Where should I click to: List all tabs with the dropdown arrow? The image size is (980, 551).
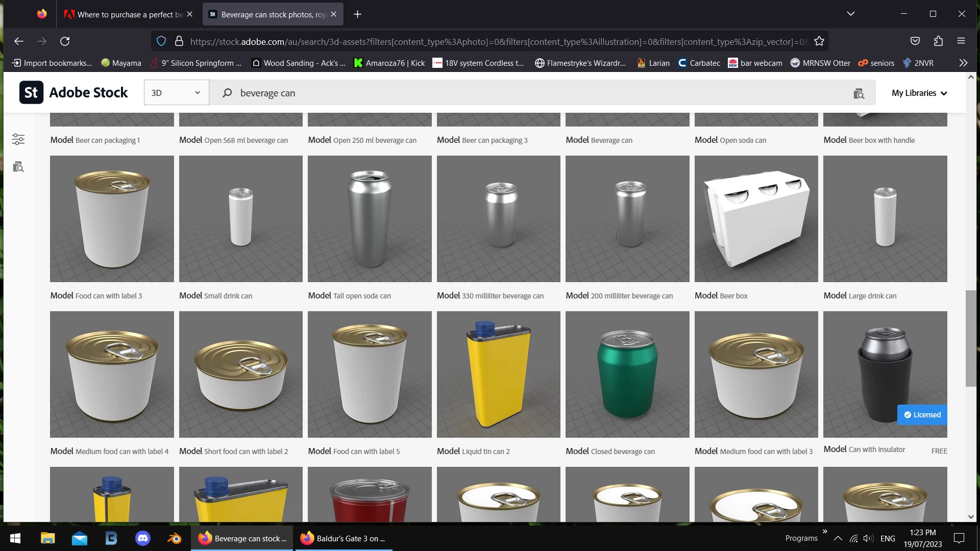(850, 14)
